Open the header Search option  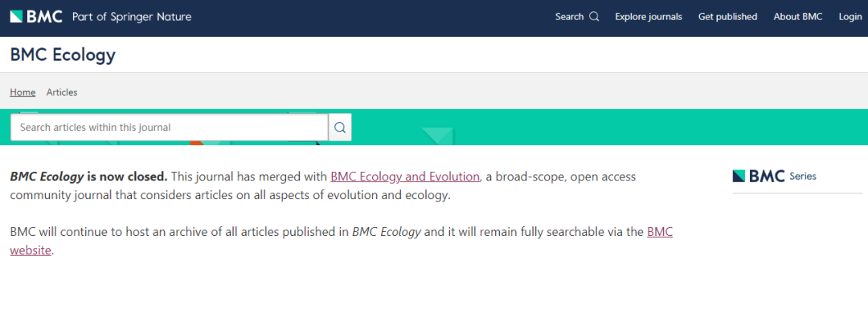[577, 17]
